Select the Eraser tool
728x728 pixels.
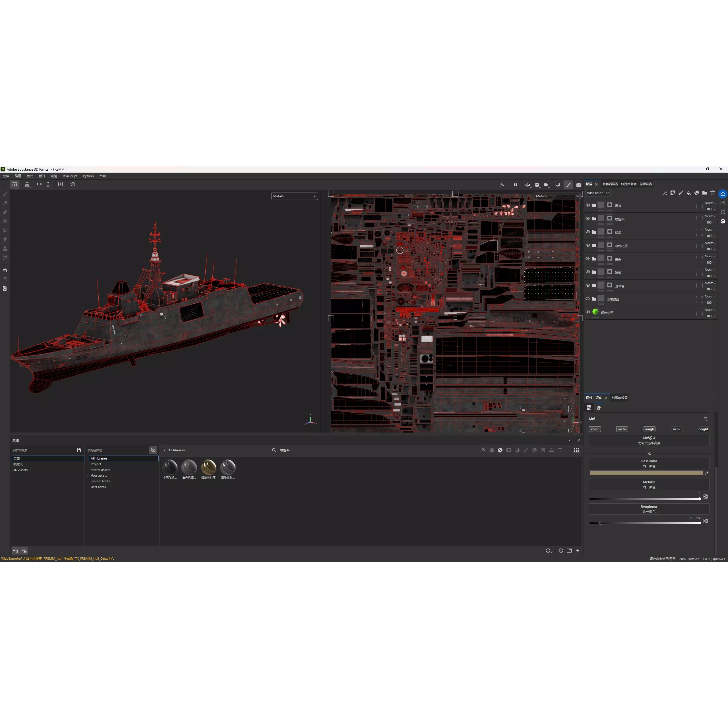(5, 203)
